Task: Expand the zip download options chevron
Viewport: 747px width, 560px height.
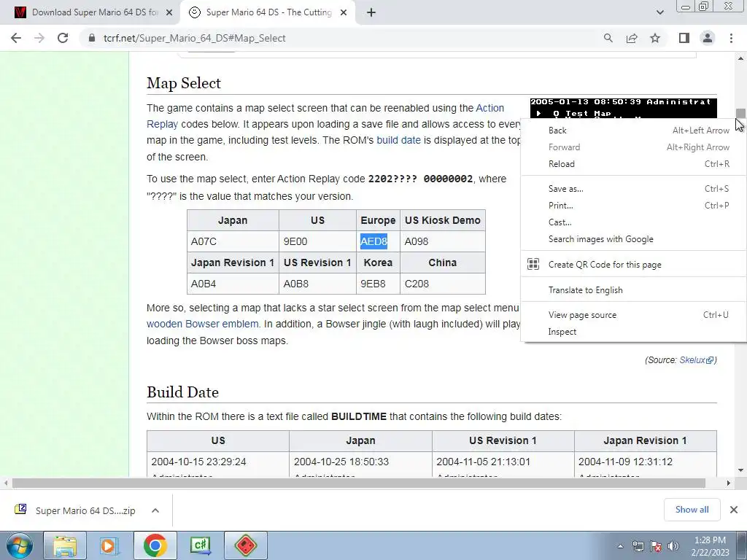Action: (155, 510)
